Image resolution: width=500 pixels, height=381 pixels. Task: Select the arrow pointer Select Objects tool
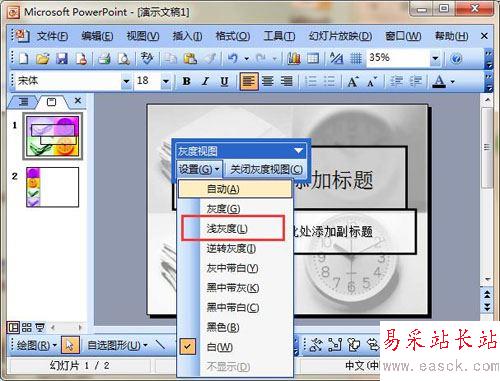70,345
